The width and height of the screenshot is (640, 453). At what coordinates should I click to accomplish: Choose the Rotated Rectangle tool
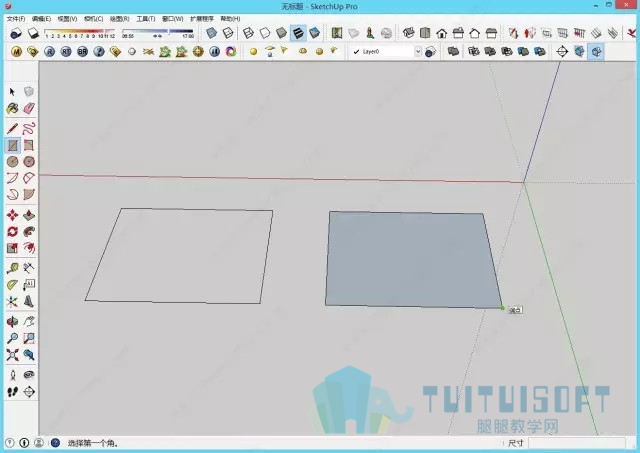(29, 145)
